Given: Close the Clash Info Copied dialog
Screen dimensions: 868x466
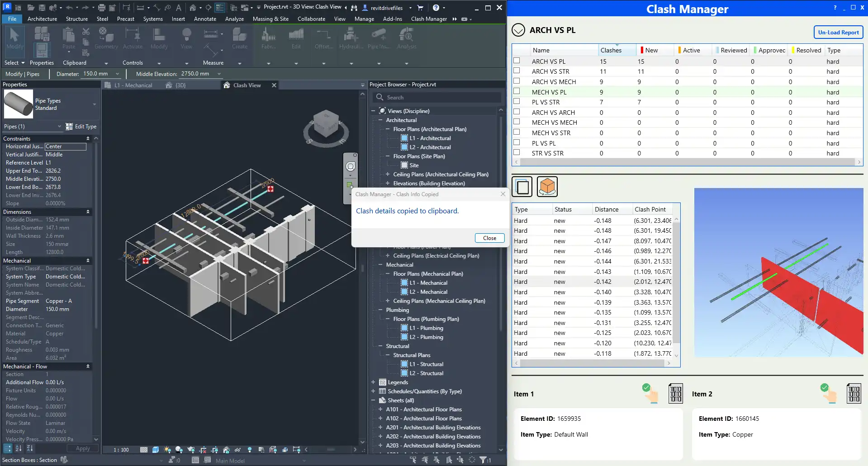Looking at the screenshot, I should tap(489, 238).
